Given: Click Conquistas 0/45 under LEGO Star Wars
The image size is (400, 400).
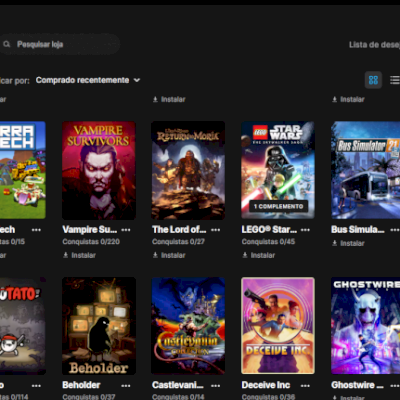Looking at the screenshot, I should click(268, 242).
